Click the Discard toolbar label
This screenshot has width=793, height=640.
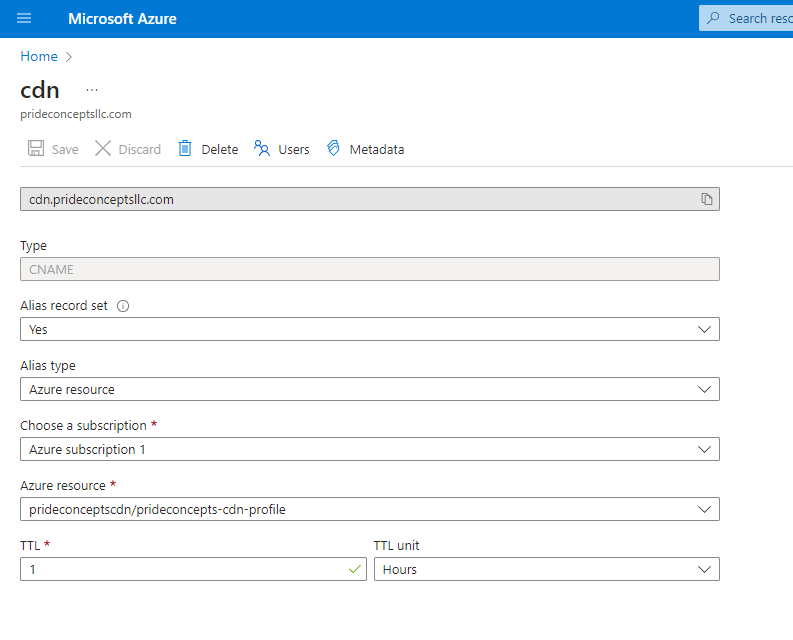[140, 149]
